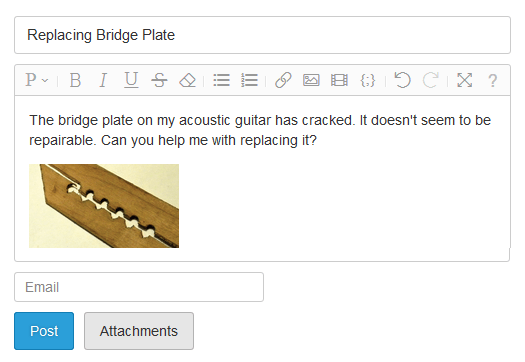Insert a video using film icon
The width and height of the screenshot is (525, 362).
click(x=339, y=80)
